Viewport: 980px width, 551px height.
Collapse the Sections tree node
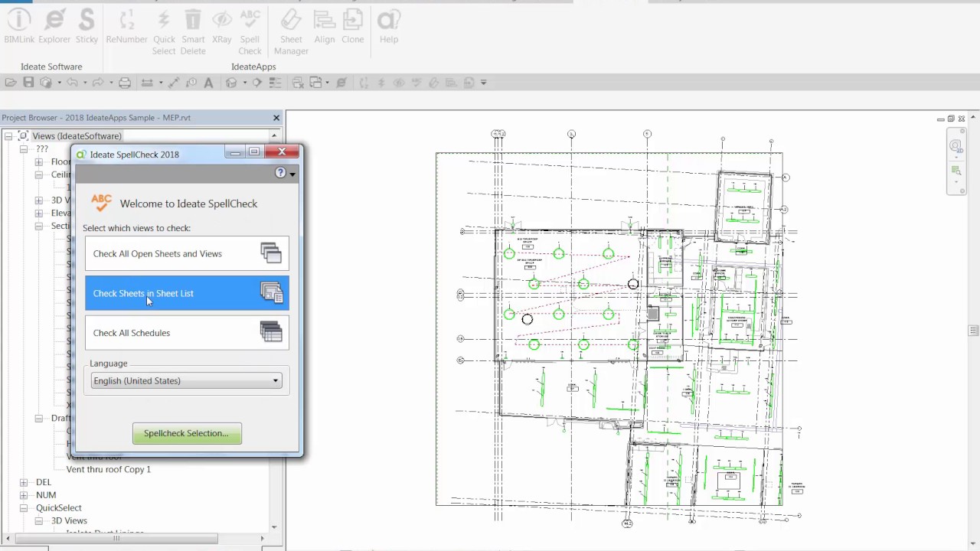(x=39, y=227)
